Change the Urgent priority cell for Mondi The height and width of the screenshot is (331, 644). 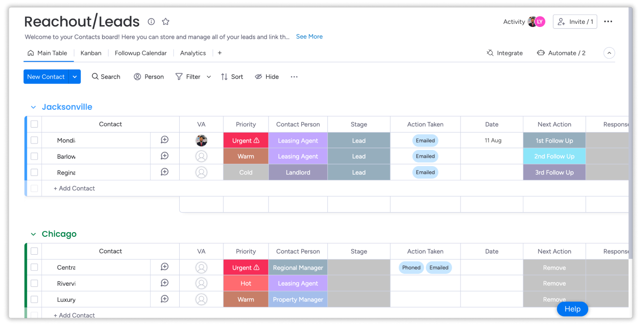(246, 140)
